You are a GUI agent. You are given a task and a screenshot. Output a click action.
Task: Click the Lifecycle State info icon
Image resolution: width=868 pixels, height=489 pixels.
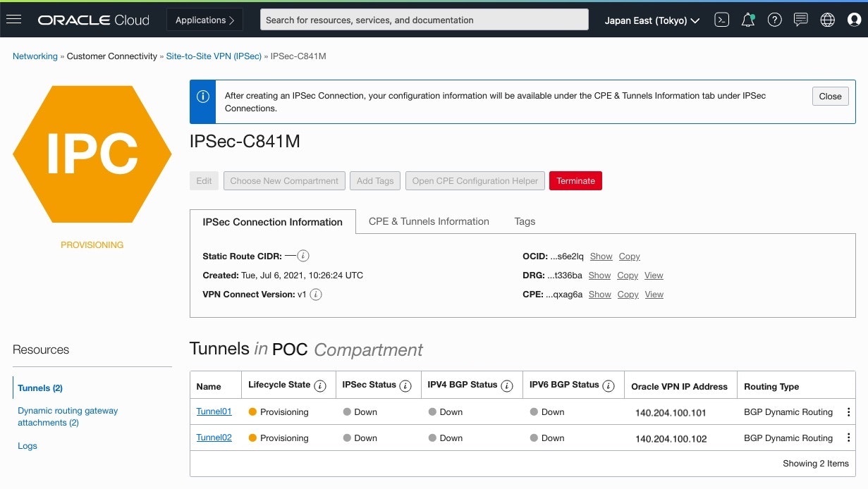click(320, 385)
